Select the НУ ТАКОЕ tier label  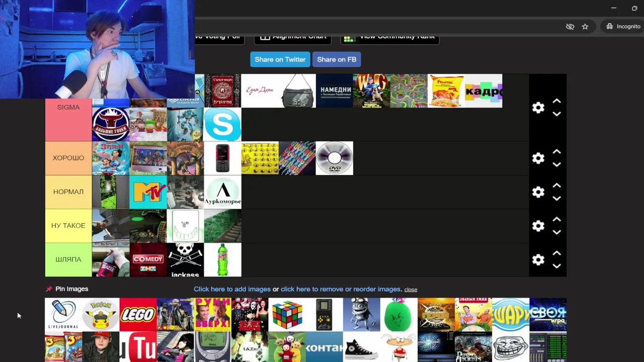tap(68, 225)
